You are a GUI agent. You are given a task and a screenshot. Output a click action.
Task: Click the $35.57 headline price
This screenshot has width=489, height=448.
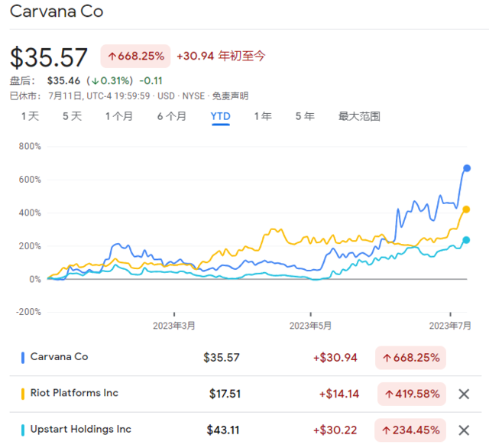tap(49, 57)
